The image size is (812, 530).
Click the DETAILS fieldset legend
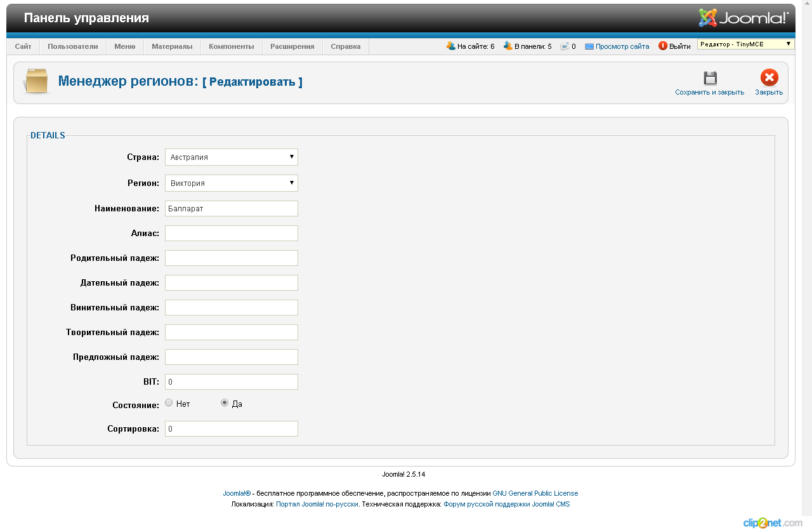click(x=48, y=135)
